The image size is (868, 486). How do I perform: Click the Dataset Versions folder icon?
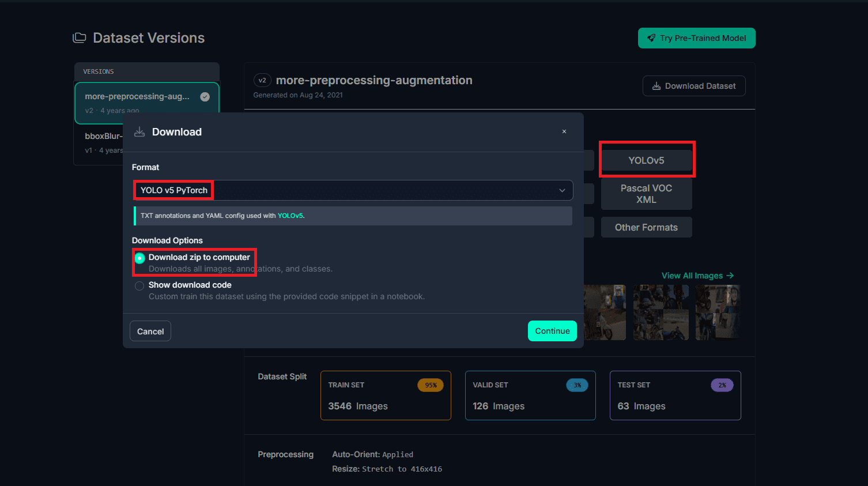[x=79, y=38]
